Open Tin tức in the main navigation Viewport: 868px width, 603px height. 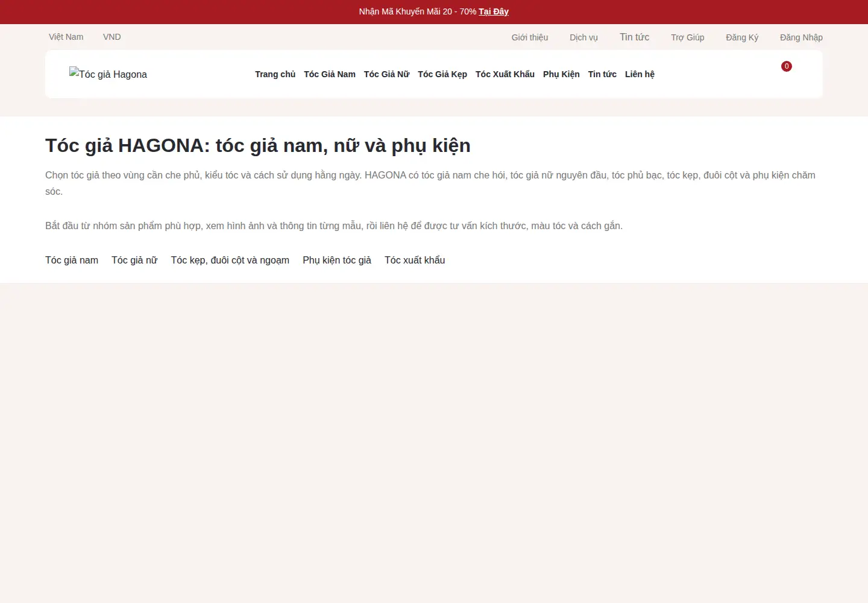pos(602,74)
